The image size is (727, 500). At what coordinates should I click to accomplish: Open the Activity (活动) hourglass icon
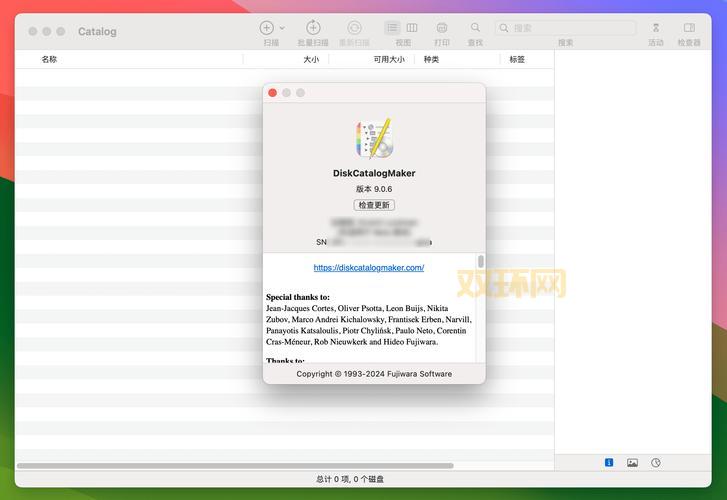click(656, 28)
